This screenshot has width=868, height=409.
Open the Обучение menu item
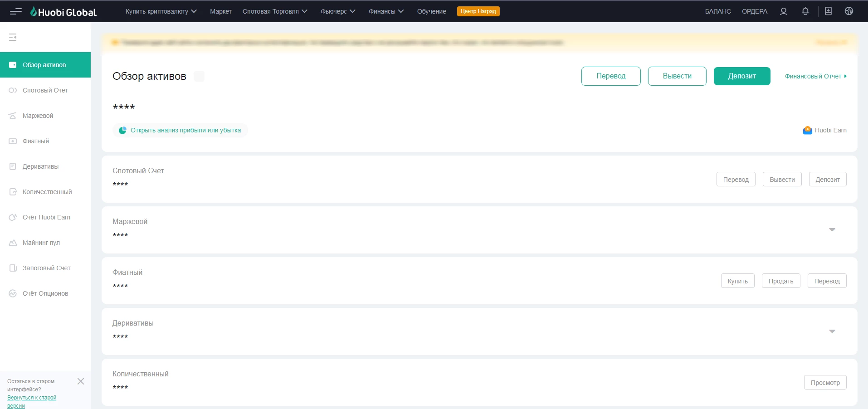pyautogui.click(x=432, y=11)
